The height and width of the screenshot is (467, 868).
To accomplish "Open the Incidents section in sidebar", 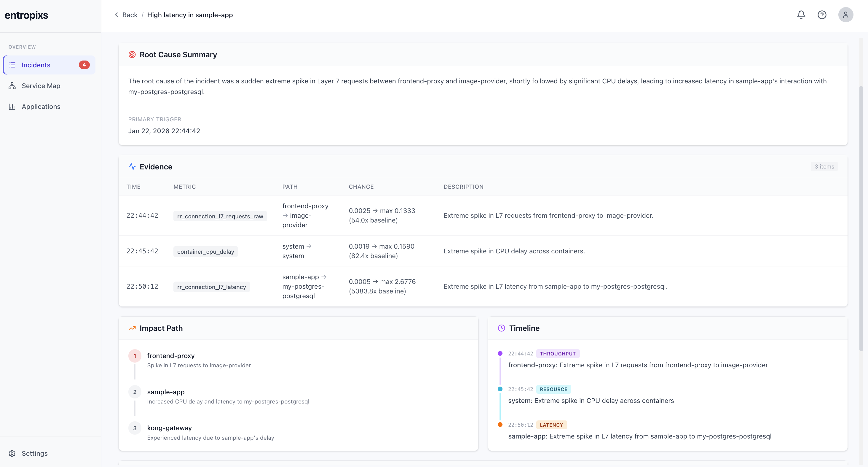I will 36,65.
